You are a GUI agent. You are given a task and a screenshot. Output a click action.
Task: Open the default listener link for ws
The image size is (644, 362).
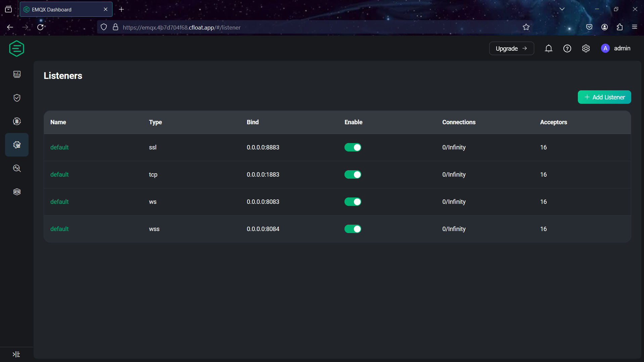tap(59, 202)
